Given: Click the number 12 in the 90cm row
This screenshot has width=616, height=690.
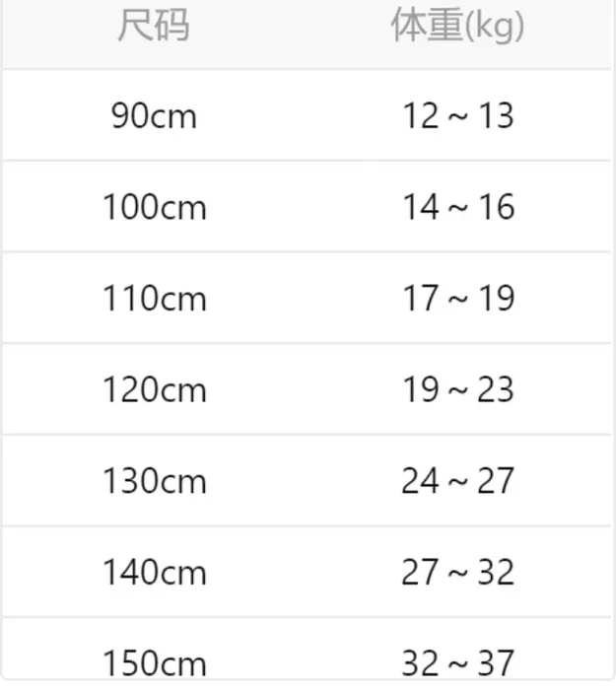Looking at the screenshot, I should (x=420, y=116).
